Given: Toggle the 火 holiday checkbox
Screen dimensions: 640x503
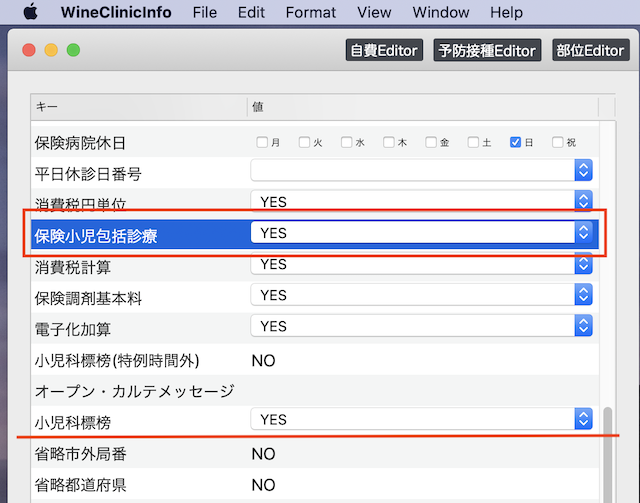Looking at the screenshot, I should [304, 142].
